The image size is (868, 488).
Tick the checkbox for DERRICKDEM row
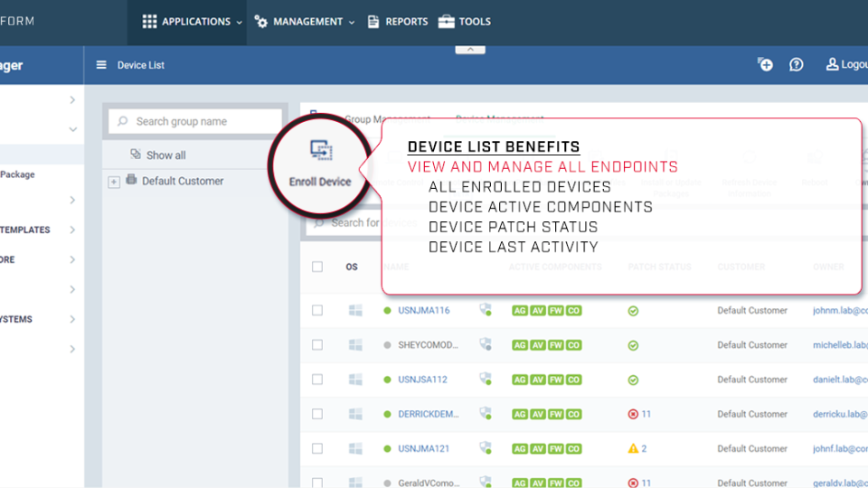pyautogui.click(x=317, y=414)
